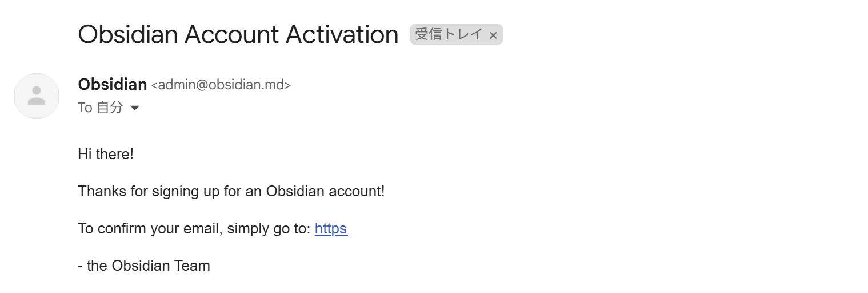Click the Obsidian Account Activation subject heading
Viewport: 868px width, 293px height.
(238, 34)
